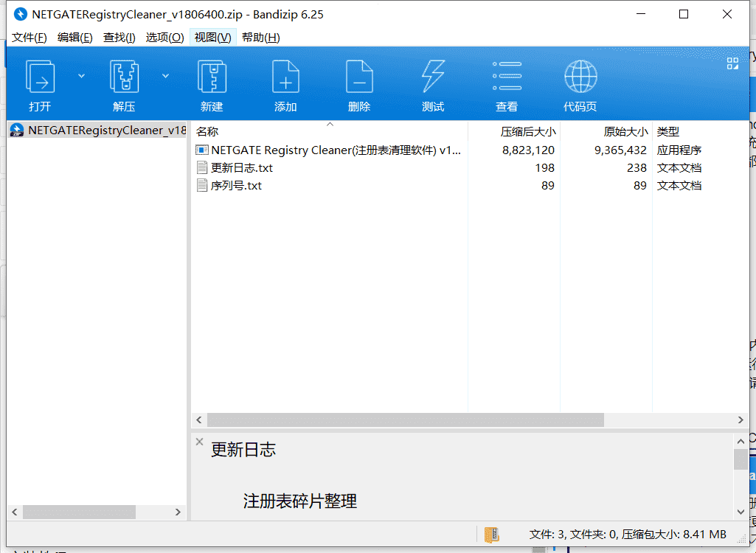The image size is (756, 553).
Task: Click the folder tree scrollbar left arrow
Action: click(15, 512)
